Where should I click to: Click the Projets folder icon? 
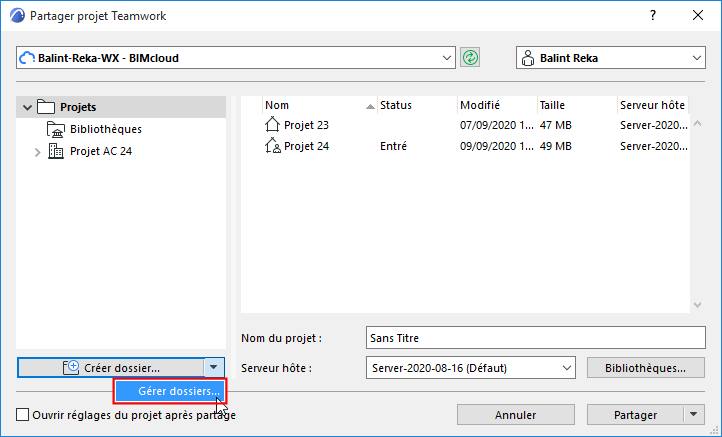[46, 107]
